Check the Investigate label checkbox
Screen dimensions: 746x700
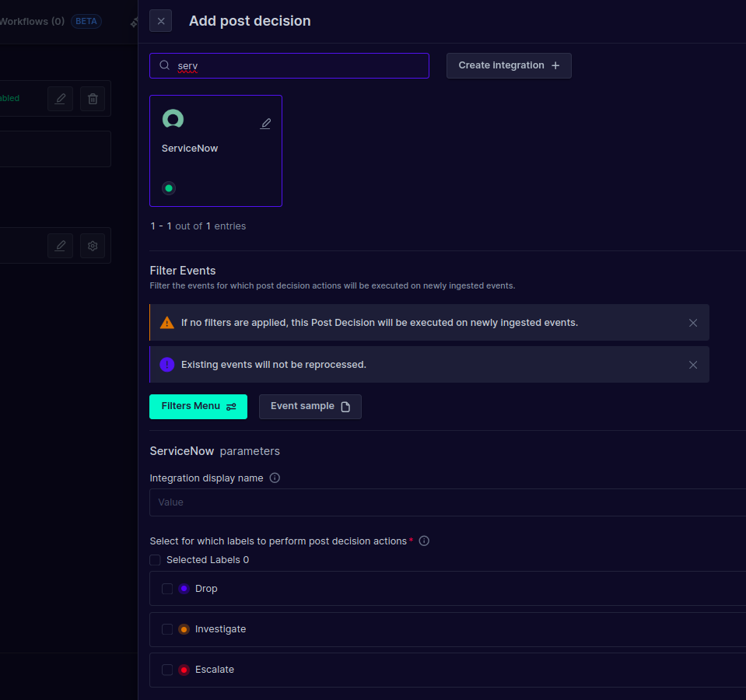click(x=167, y=629)
